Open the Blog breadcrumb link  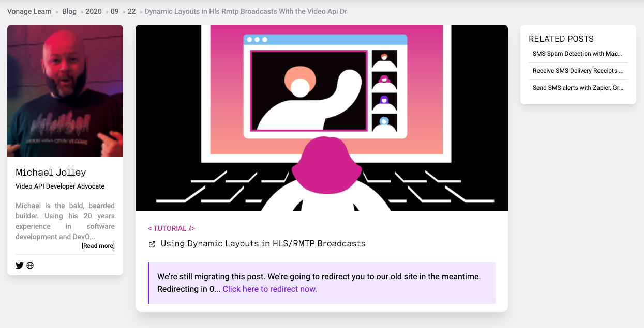point(69,11)
